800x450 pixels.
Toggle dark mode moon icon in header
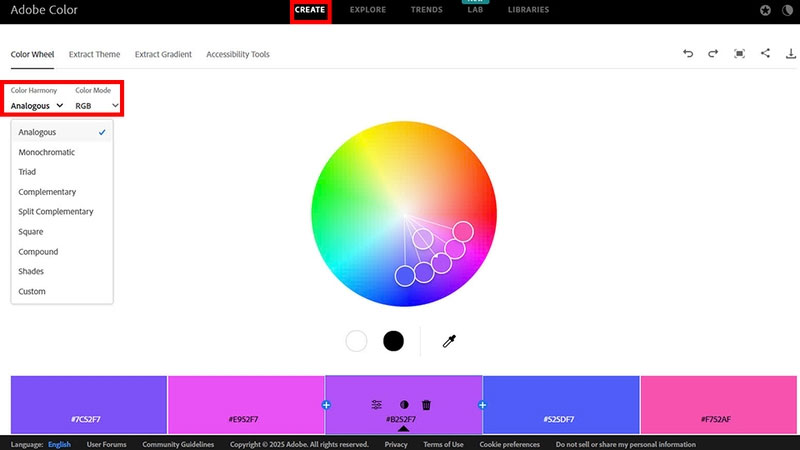click(x=765, y=10)
